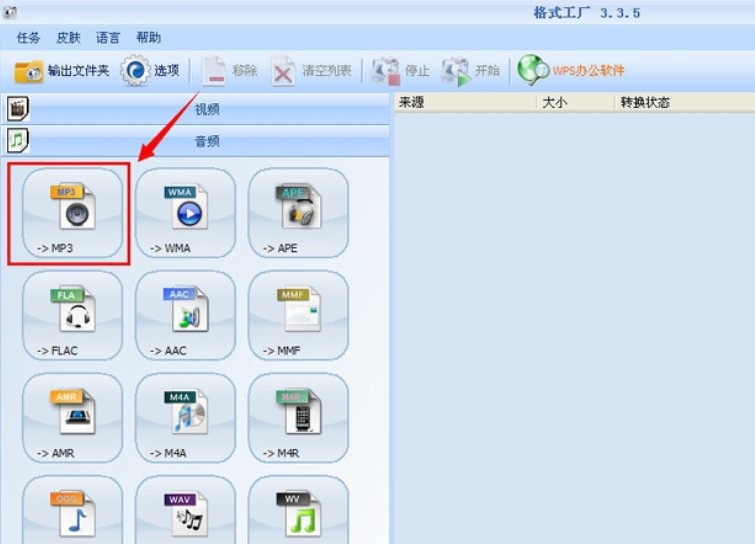Select the -> M4A conversion icon
Viewport: 755px width, 544px height.
[186, 418]
